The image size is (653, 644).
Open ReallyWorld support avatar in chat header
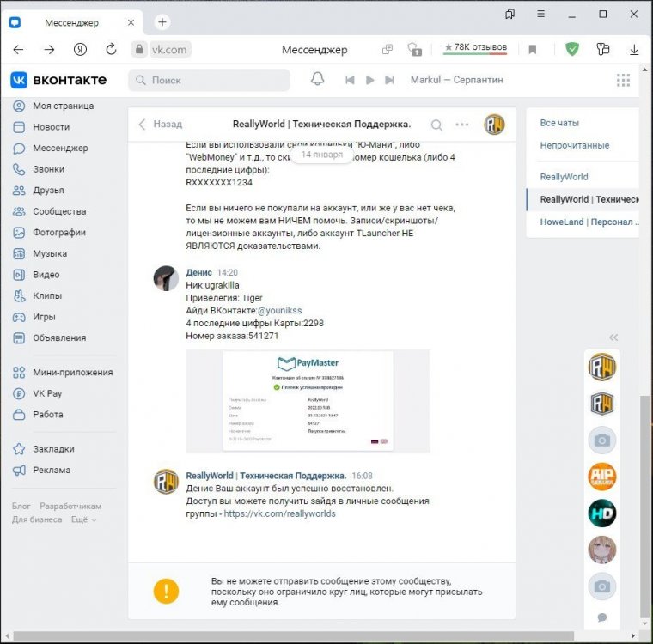click(x=494, y=124)
